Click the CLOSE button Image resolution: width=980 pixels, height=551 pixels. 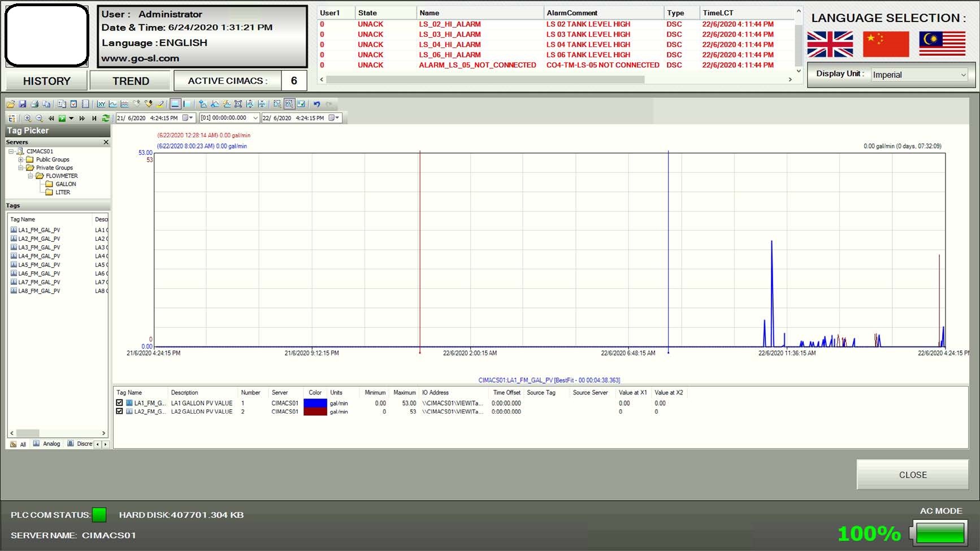pyautogui.click(x=912, y=475)
